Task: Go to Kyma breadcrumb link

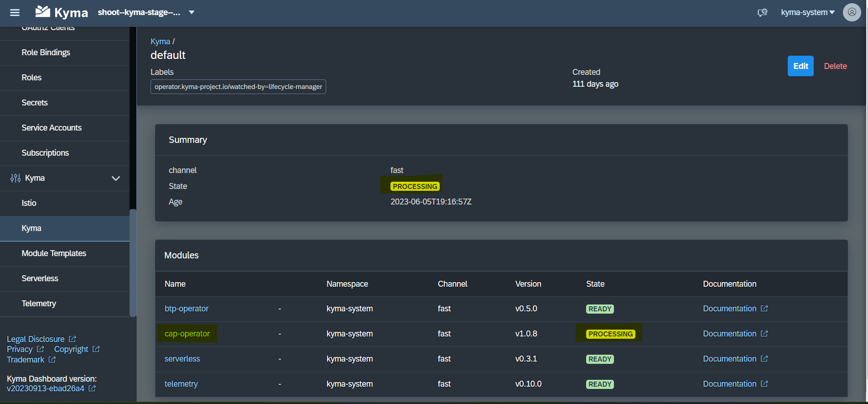Action: tap(160, 42)
